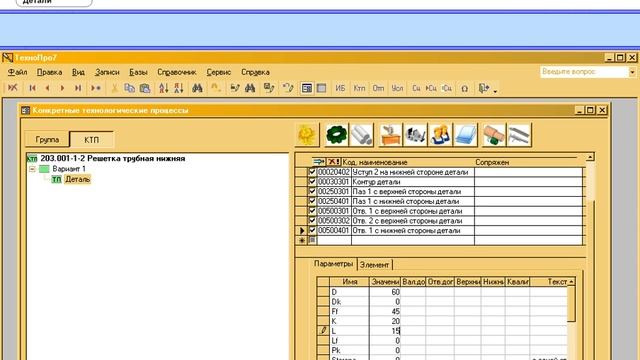Click the scissors cut icon
The image size is (640, 360).
(115, 88)
